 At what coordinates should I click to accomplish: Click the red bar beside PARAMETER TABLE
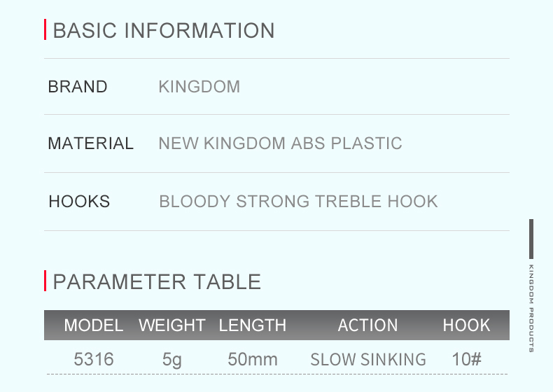click(x=45, y=281)
